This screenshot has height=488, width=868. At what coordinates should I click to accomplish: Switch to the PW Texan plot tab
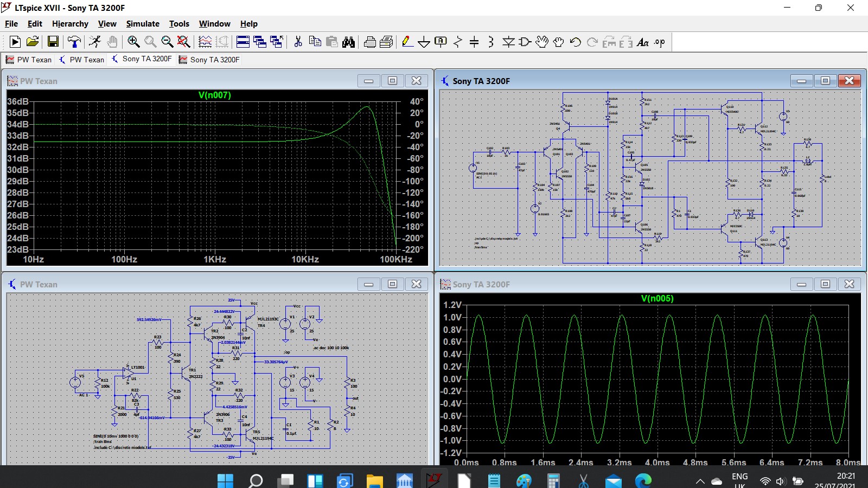pyautogui.click(x=29, y=60)
